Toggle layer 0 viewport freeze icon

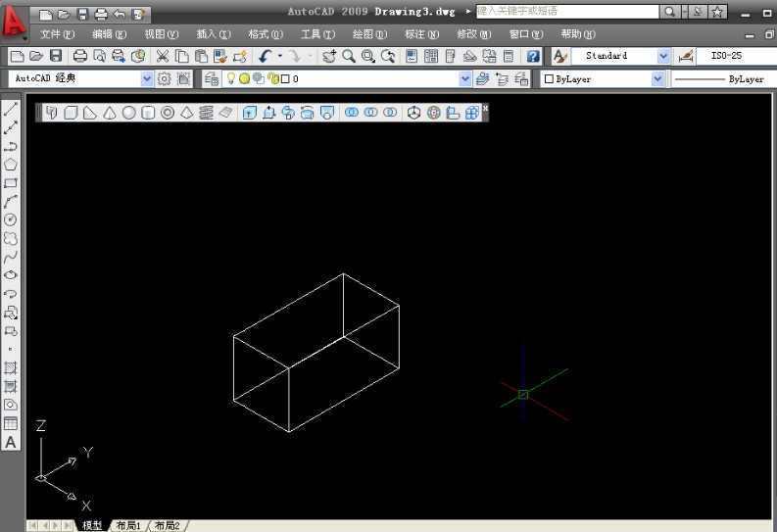(258, 78)
